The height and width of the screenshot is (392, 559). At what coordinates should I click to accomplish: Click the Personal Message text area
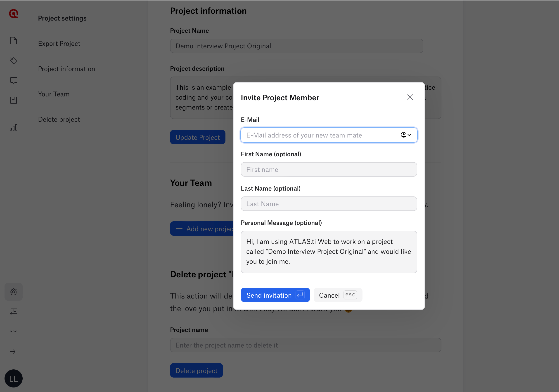[329, 252]
